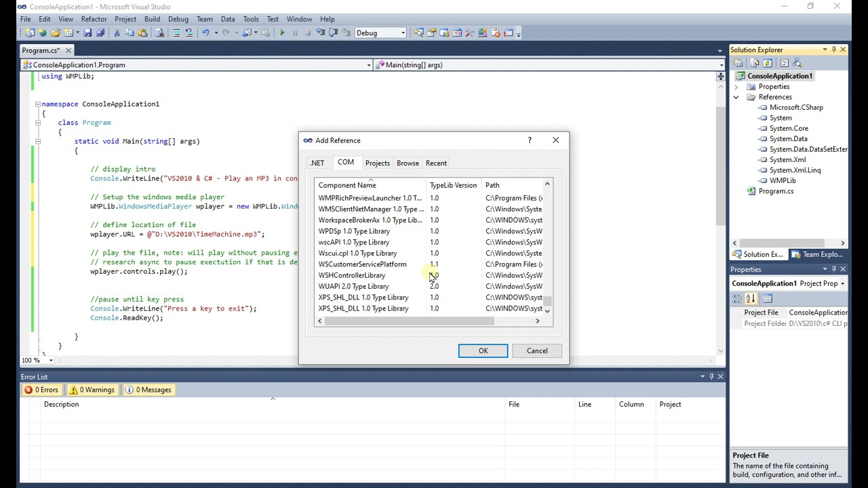Collapse the References node in Solution Explorer
The image size is (868, 488).
736,97
